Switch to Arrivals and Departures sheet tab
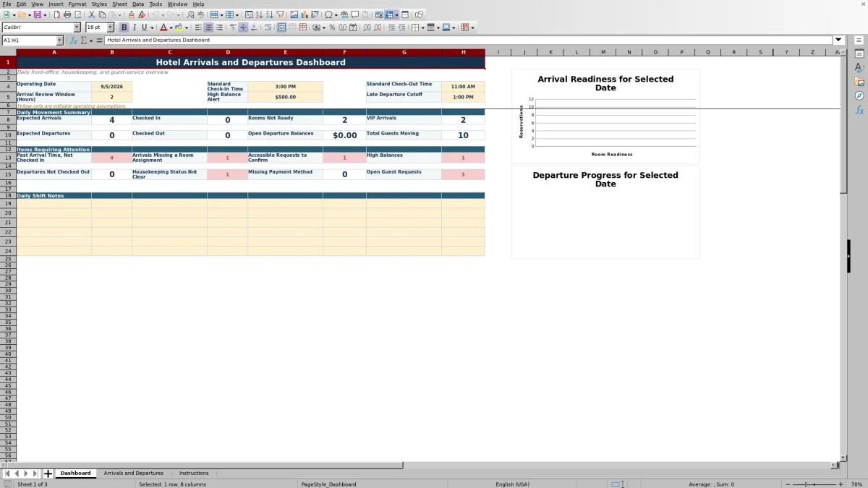The height and width of the screenshot is (488, 868). 134,474
